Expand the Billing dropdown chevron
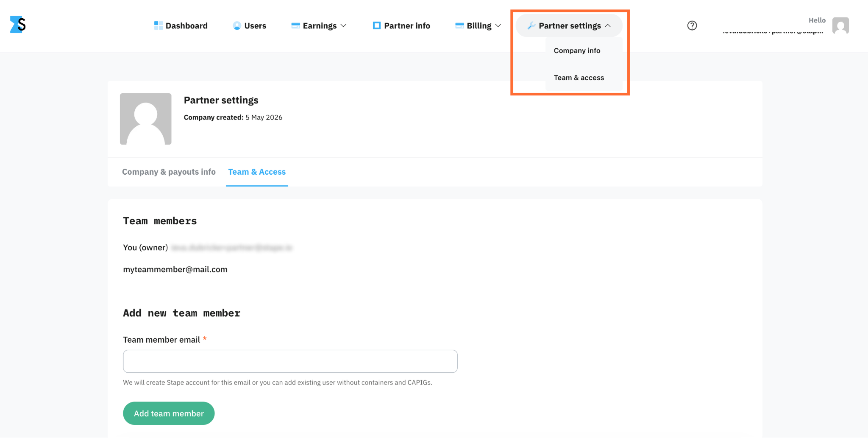Image resolution: width=868 pixels, height=438 pixels. pyautogui.click(x=498, y=25)
